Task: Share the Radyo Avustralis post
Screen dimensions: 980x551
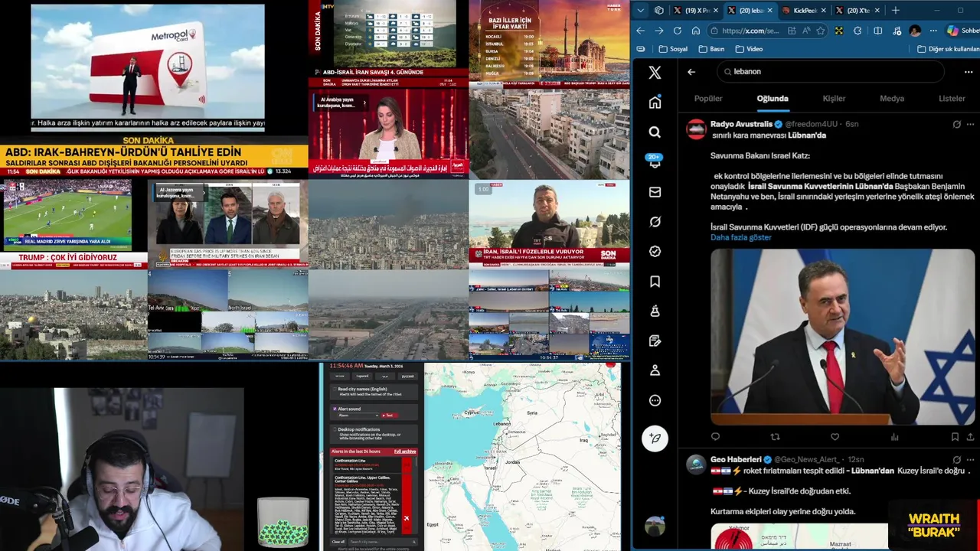Action: tap(970, 437)
